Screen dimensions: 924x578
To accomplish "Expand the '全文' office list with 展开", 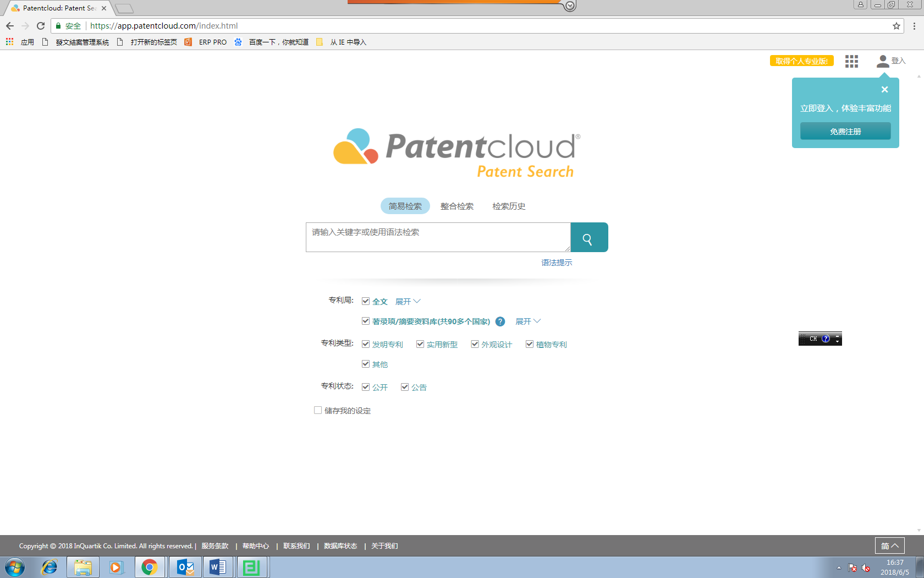I will click(x=408, y=302).
